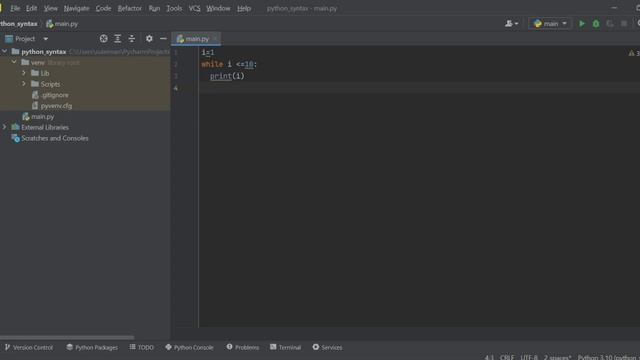
Task: Start debugging with the green bug icon
Action: tap(596, 24)
